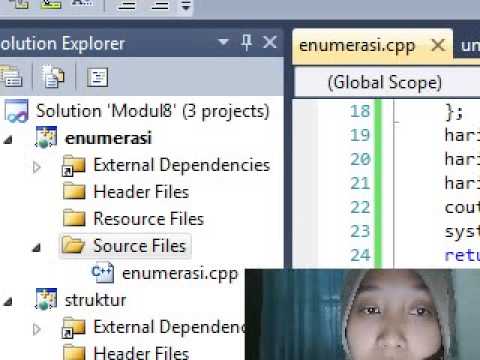Click the open Source Files folder icon
The height and width of the screenshot is (360, 480).
point(73,245)
